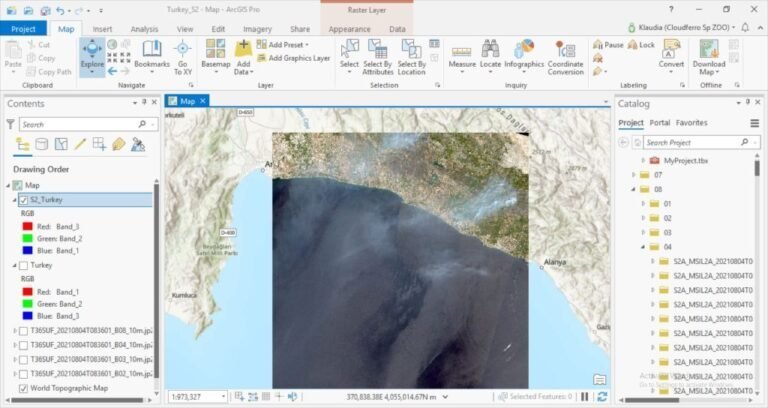Collapse the Map node in Contents
768x408 pixels.
8,186
